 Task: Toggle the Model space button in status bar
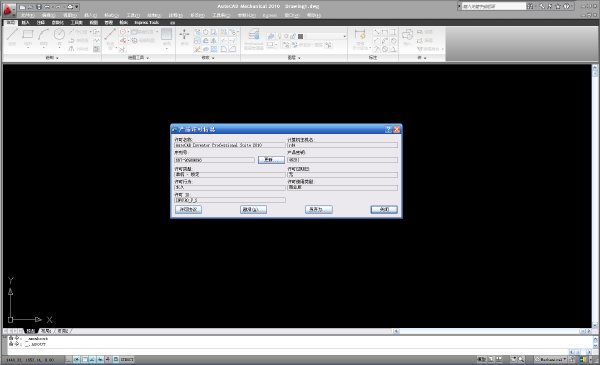click(481, 359)
